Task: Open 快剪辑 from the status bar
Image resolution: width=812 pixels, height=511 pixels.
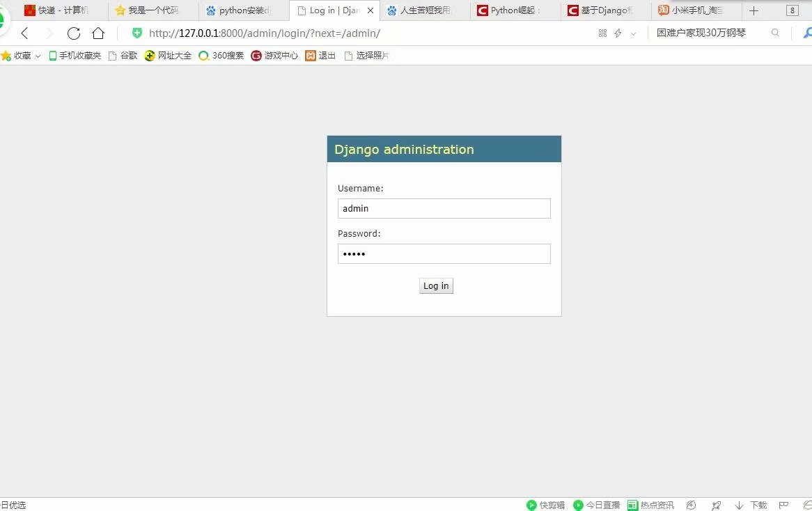Action: [x=545, y=505]
